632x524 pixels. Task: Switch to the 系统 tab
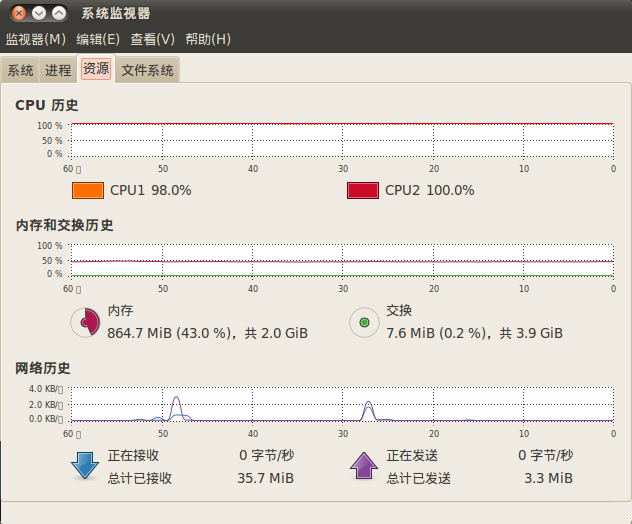coord(20,70)
